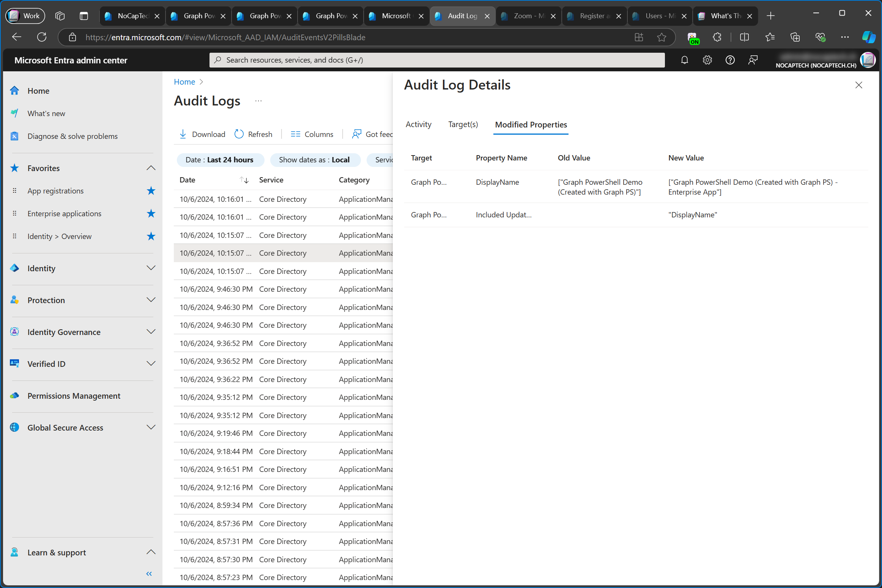Click the search resources input field
The width and height of the screenshot is (882, 588).
tap(437, 60)
